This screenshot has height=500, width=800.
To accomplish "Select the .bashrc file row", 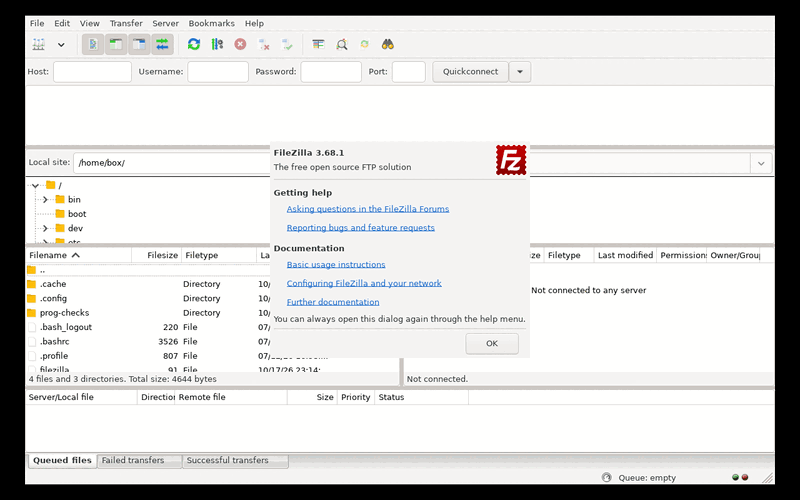I will (x=148, y=341).
